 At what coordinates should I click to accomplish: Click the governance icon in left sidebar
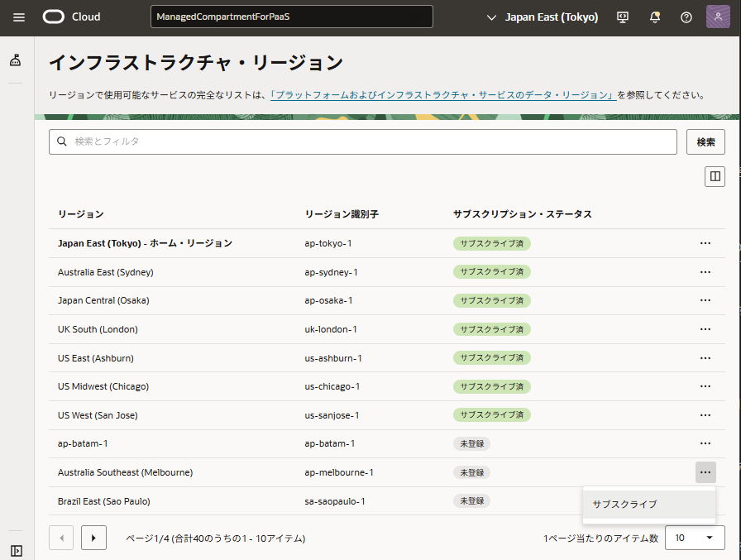pos(16,60)
